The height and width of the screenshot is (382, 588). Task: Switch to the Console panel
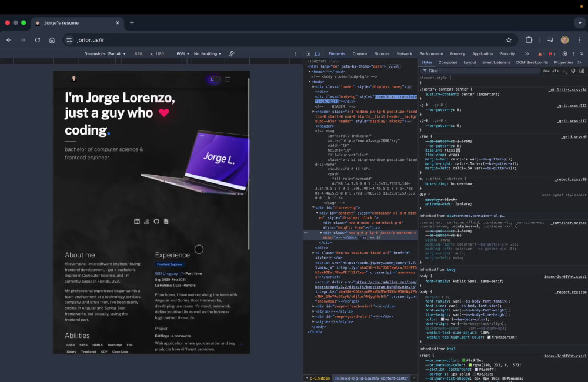[360, 54]
